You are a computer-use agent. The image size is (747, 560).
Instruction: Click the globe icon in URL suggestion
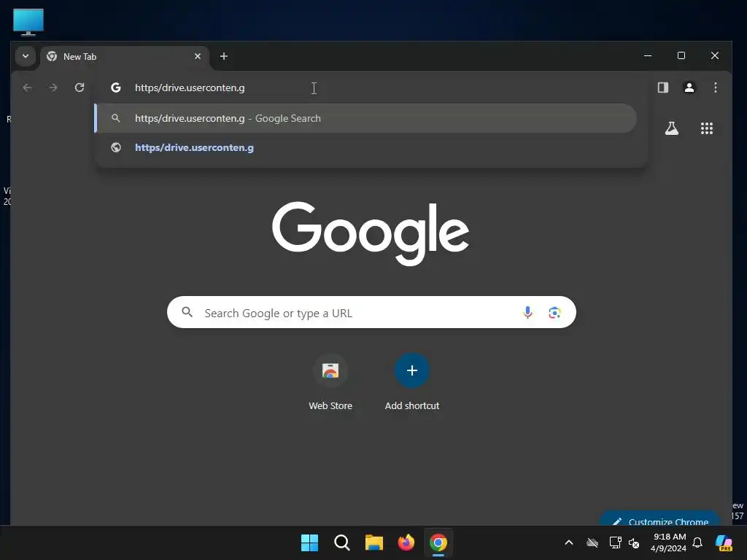(116, 147)
